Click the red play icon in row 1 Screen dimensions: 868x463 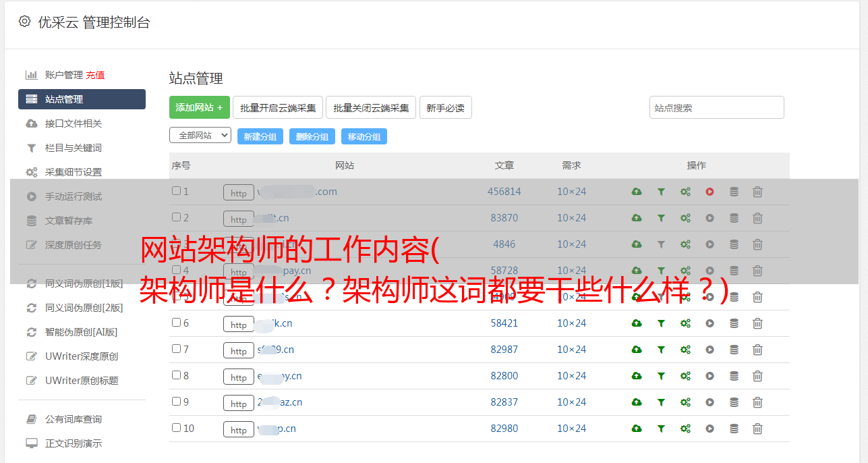click(710, 192)
